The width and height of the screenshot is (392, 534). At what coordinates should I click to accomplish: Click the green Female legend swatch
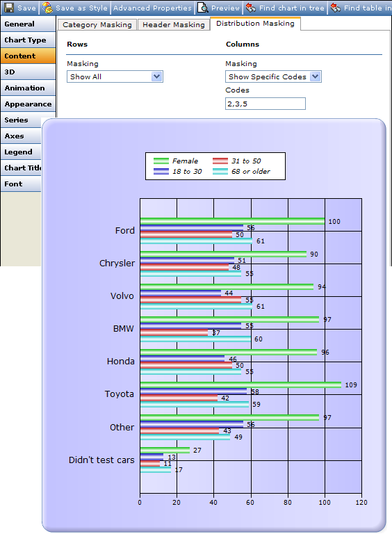coord(161,161)
